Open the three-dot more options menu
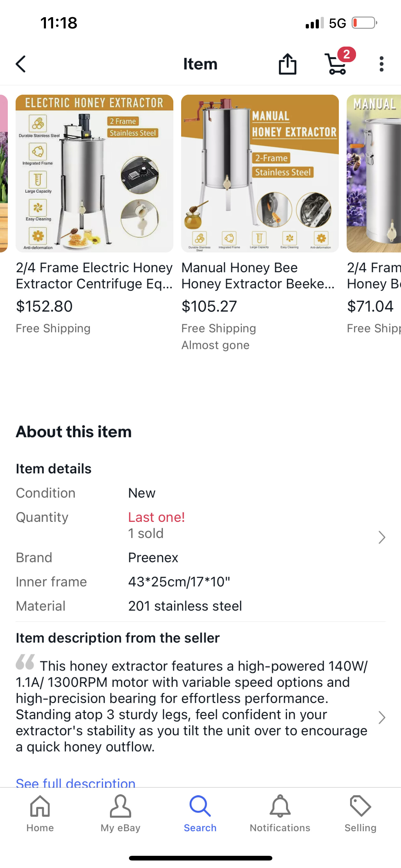The image size is (401, 868). click(381, 64)
